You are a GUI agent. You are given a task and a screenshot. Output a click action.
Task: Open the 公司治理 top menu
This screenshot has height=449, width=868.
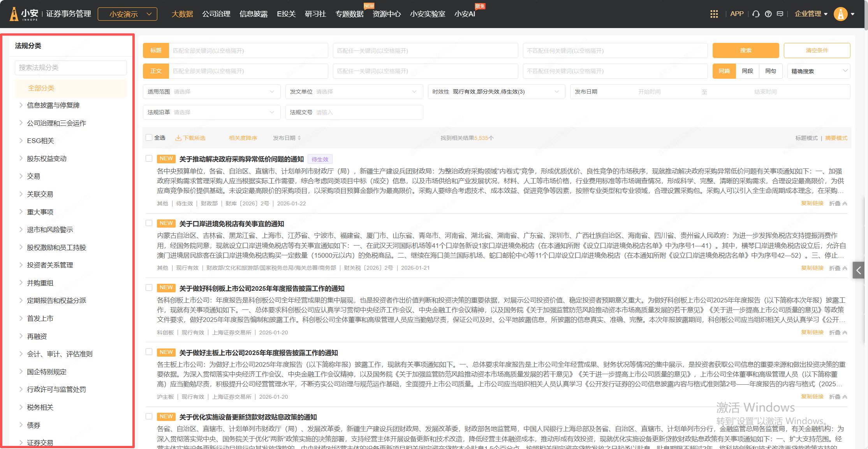[x=216, y=14]
